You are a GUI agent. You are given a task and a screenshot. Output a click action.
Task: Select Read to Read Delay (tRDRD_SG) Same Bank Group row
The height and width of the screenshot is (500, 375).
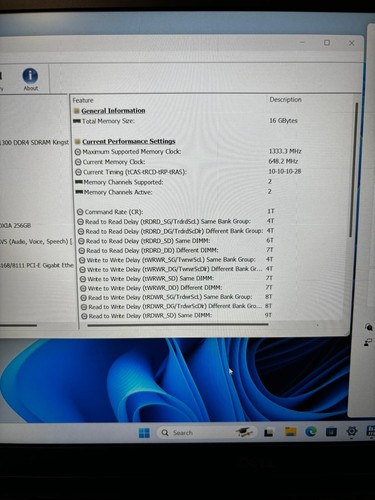point(168,222)
